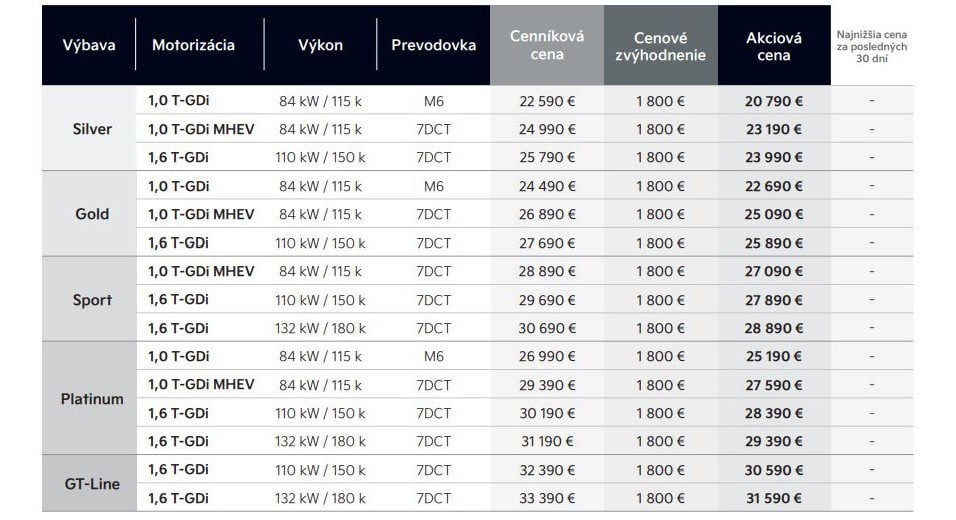
Task: Select the Sport trim level cell
Action: [x=92, y=300]
